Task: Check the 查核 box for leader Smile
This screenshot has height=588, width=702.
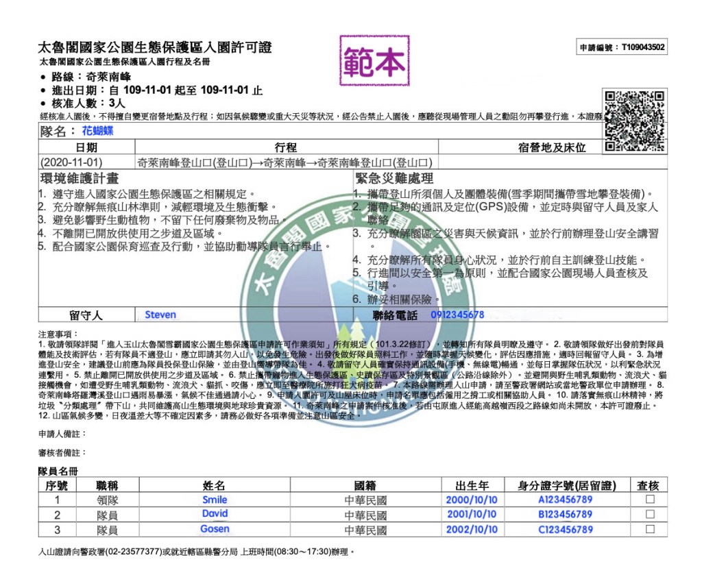Action: (650, 500)
